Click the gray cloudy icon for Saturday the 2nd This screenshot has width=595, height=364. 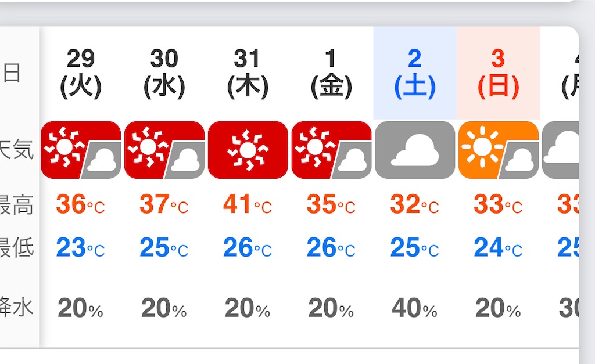415,150
